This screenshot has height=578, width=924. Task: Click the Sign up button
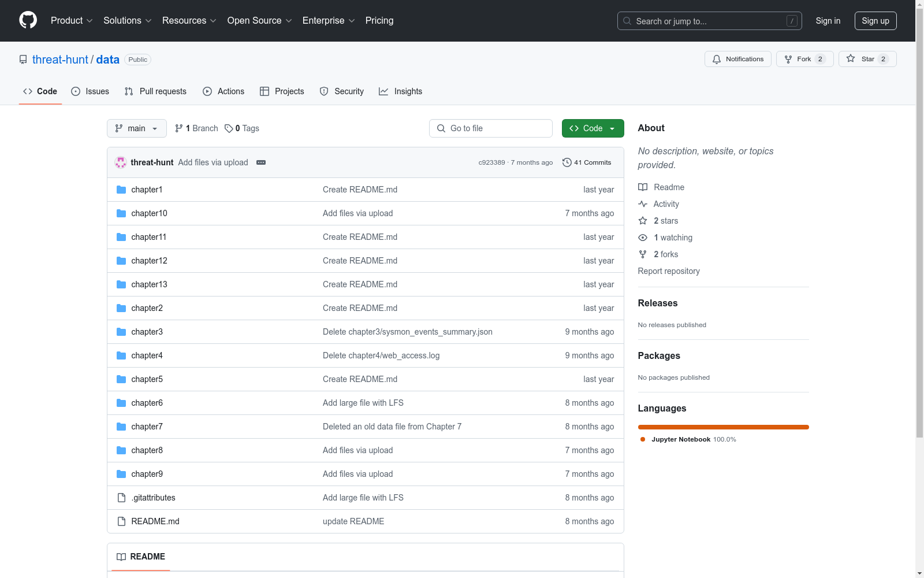click(x=875, y=21)
